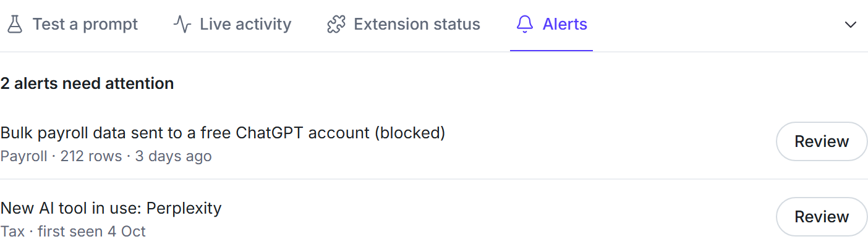This screenshot has height=247, width=868.
Task: Expand the chevron arrow at the top right
Action: (851, 25)
